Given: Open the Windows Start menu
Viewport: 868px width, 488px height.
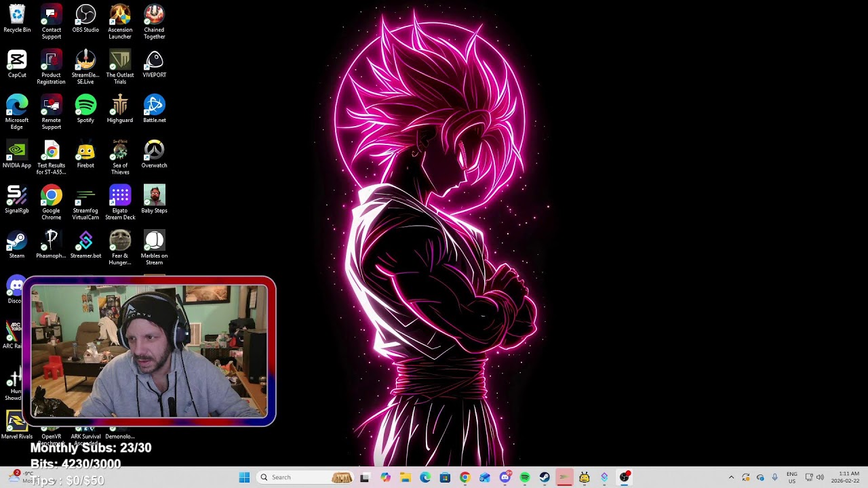Looking at the screenshot, I should pyautogui.click(x=245, y=477).
